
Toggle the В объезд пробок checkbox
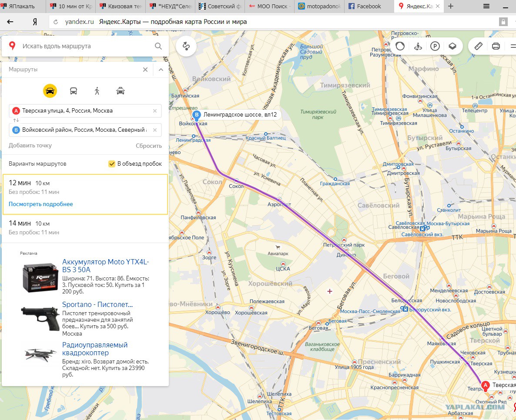112,164
